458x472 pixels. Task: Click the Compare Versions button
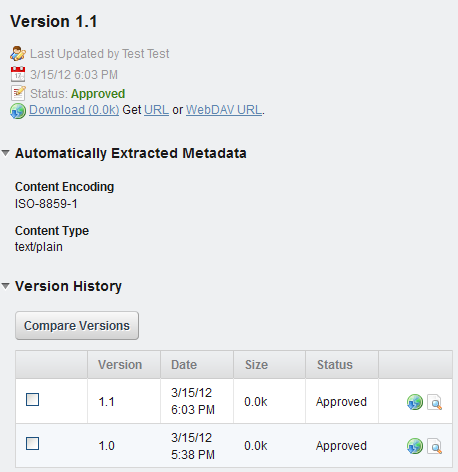77,326
